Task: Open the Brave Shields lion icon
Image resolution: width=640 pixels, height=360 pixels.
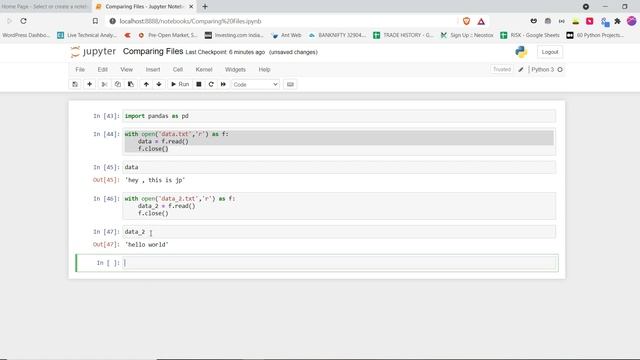Action: tap(467, 21)
